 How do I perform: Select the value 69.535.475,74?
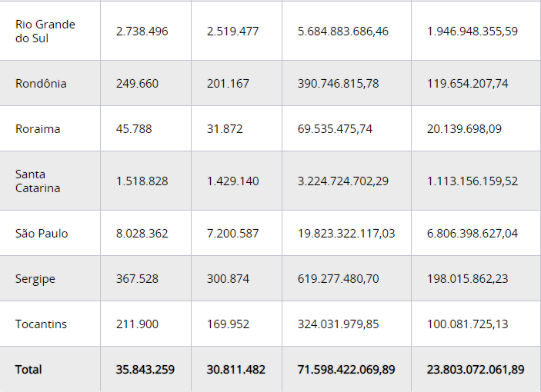(335, 129)
